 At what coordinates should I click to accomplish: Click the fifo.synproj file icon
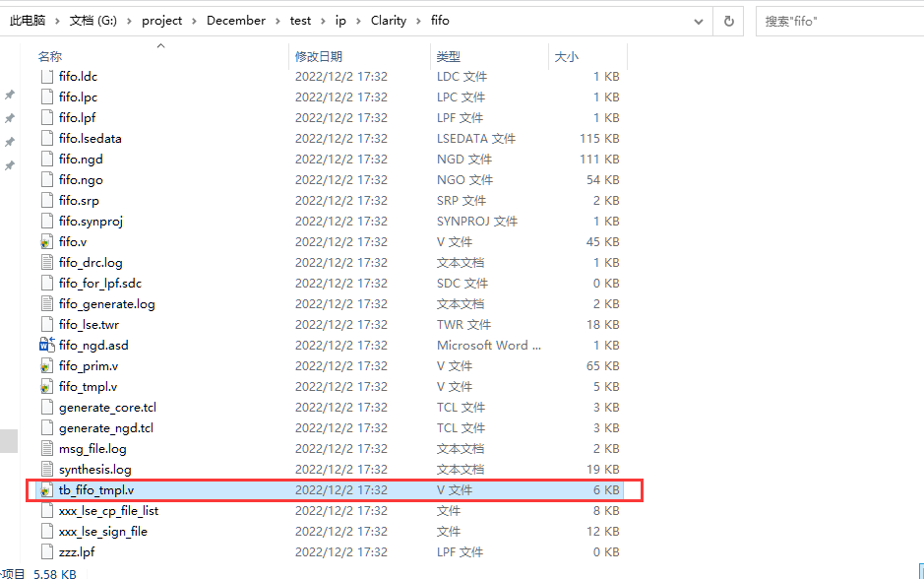(x=47, y=222)
